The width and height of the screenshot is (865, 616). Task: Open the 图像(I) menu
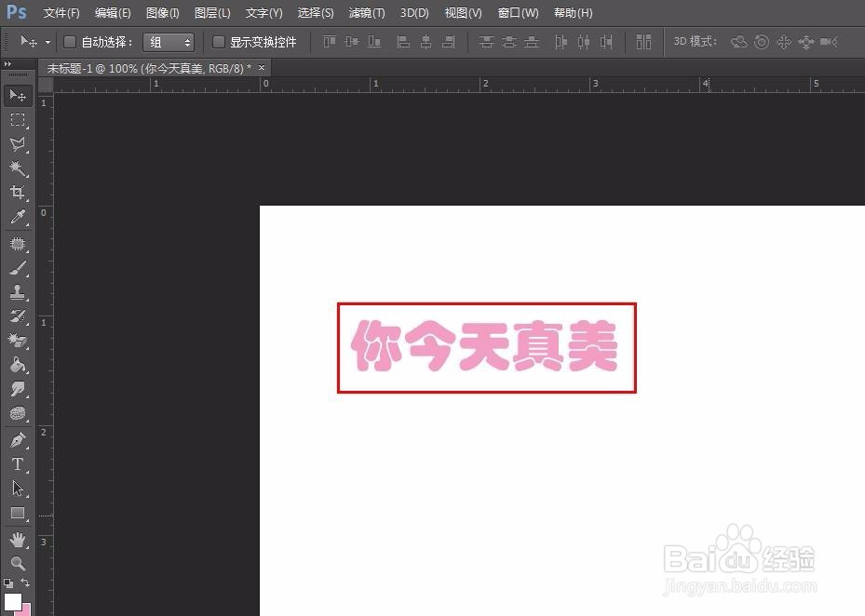point(163,13)
